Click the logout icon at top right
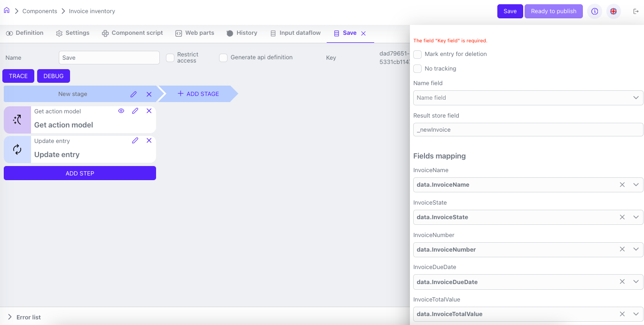 pos(636,11)
